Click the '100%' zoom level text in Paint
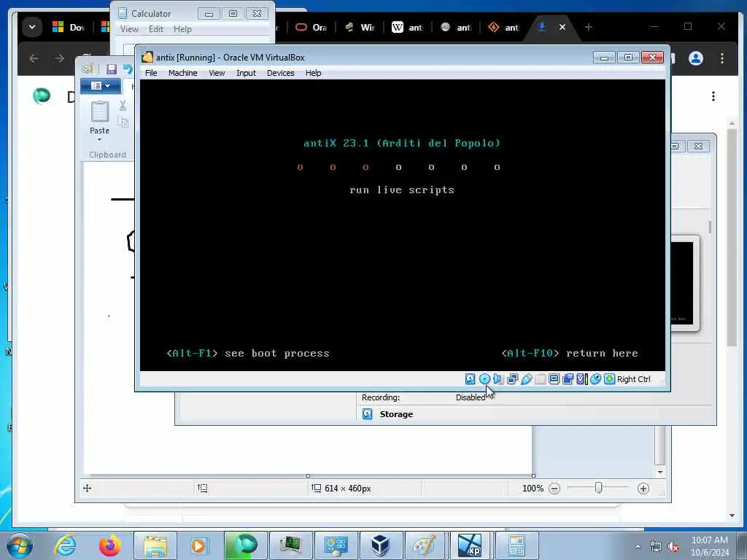The height and width of the screenshot is (560, 747). [x=533, y=489]
